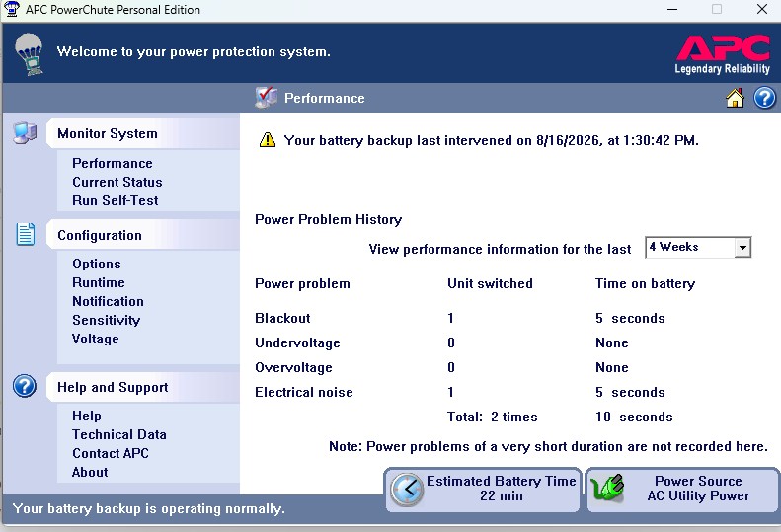The height and width of the screenshot is (532, 781).
Task: Click the 'Your battery backup is operating normally' status
Action: click(148, 508)
